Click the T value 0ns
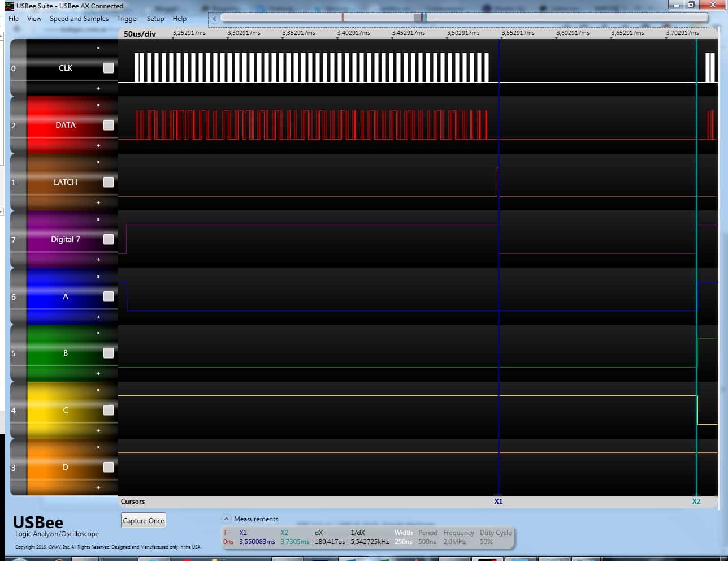728x561 pixels. point(228,542)
